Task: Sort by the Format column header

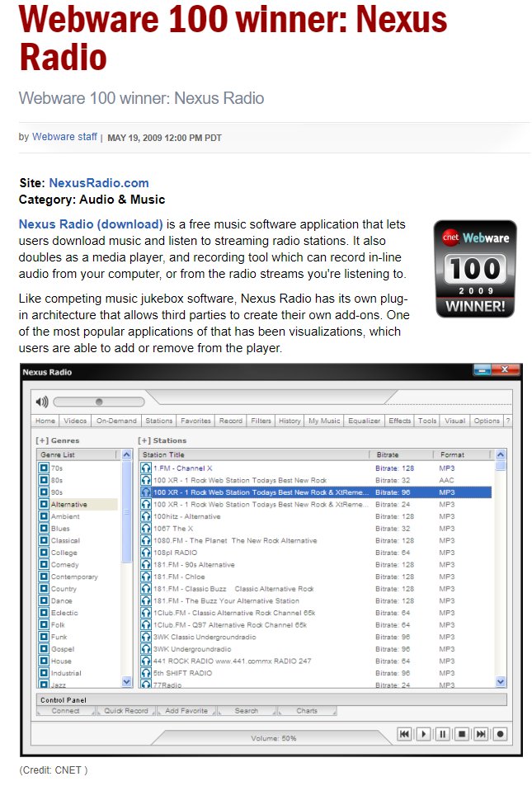Action: 462,454
